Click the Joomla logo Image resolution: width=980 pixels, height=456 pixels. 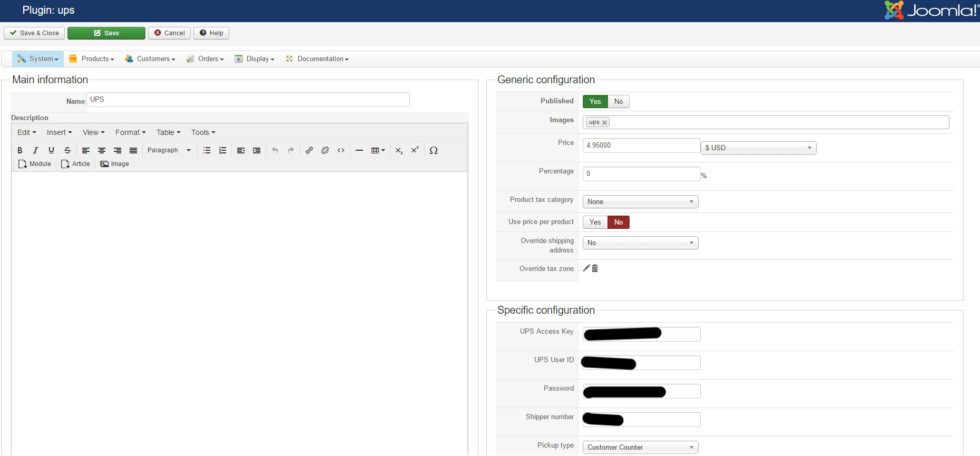click(931, 11)
